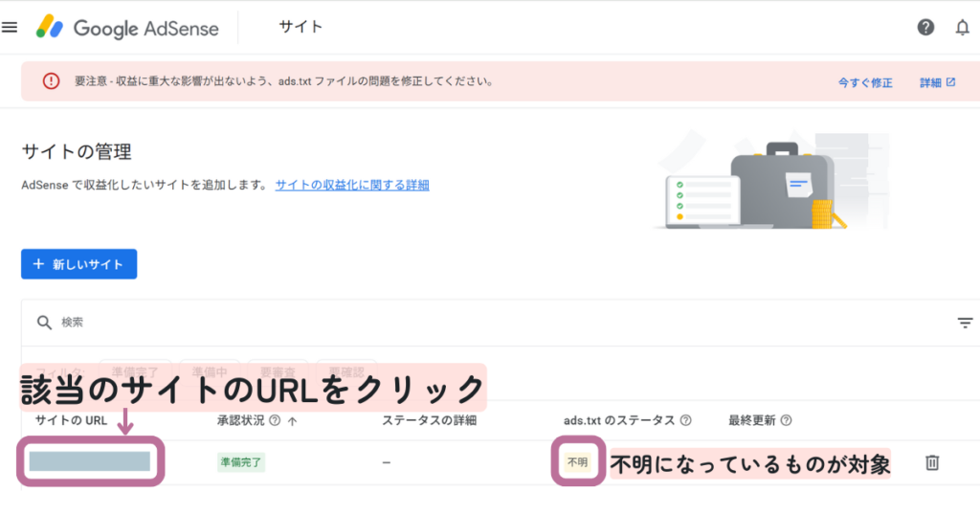980x515 pixels.
Task: Click help icon next to ads.txt のステータス
Action: [685, 420]
